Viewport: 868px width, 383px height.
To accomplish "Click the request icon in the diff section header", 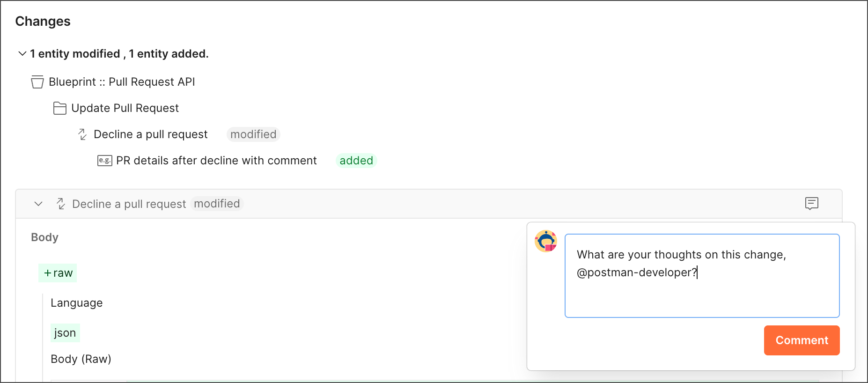I will pos(61,204).
